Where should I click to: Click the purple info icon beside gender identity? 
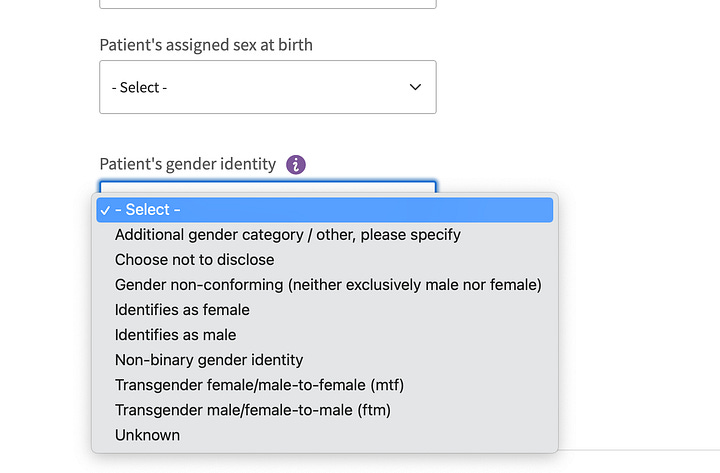tap(295, 164)
